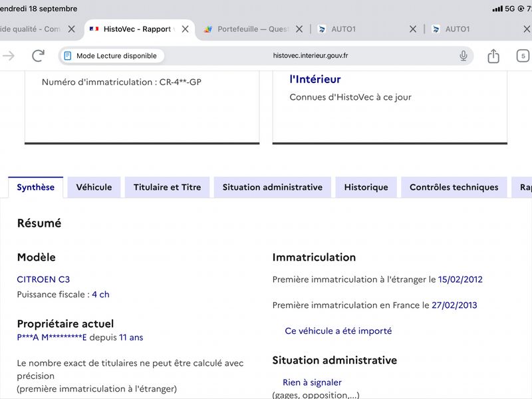Close the Portefeuille tab
The image size is (532, 399).
pyautogui.click(x=299, y=29)
